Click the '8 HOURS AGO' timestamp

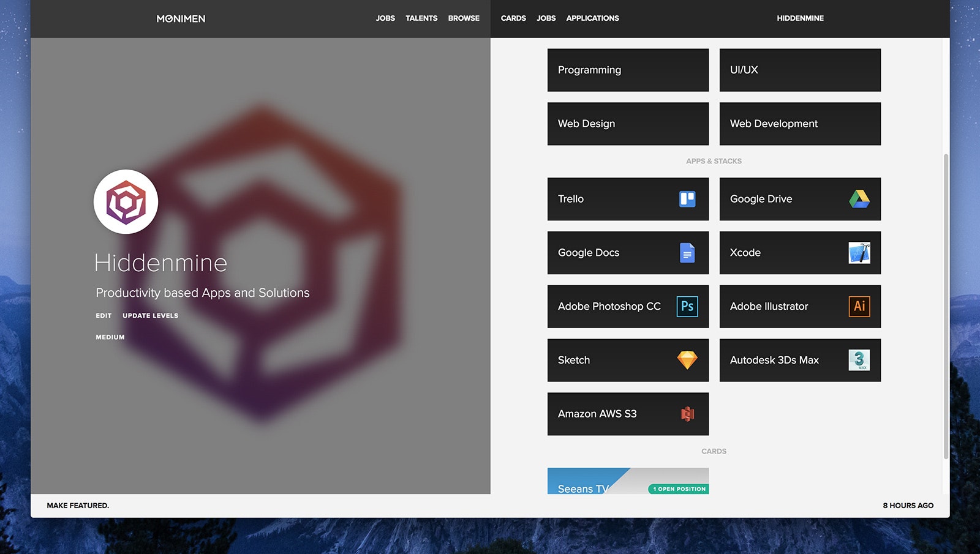[x=908, y=506]
